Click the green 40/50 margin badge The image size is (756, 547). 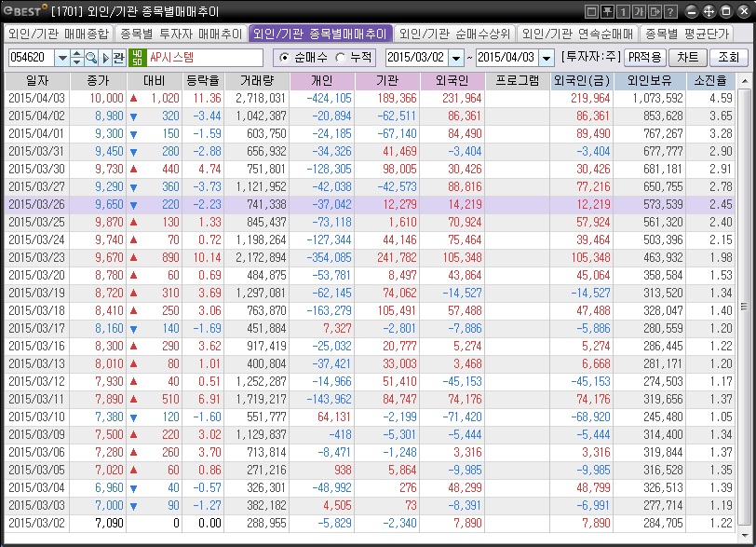pos(137,58)
